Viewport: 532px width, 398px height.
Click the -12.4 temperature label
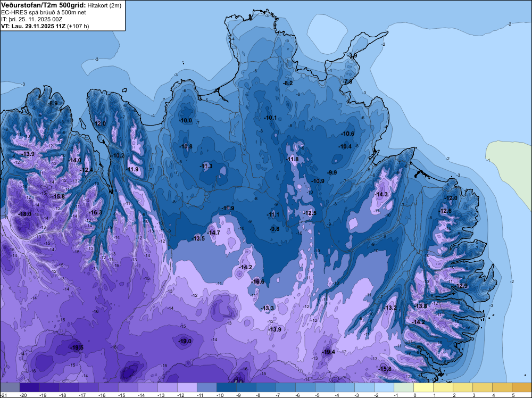click(x=87, y=170)
